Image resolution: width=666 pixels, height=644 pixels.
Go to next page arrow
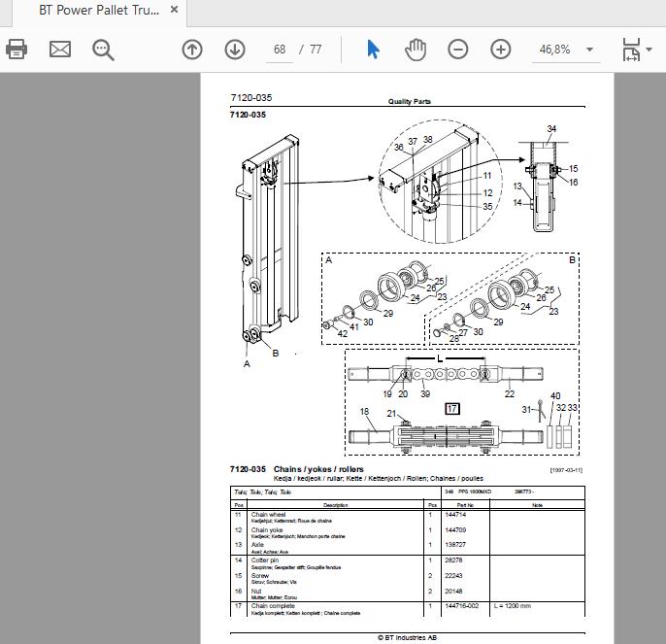click(235, 50)
